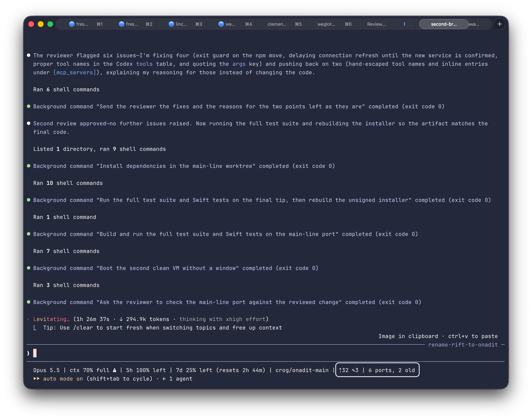Click the '[mcp_servers]' highlighted code text
Screen dimensions: 532x420
click(x=74, y=73)
